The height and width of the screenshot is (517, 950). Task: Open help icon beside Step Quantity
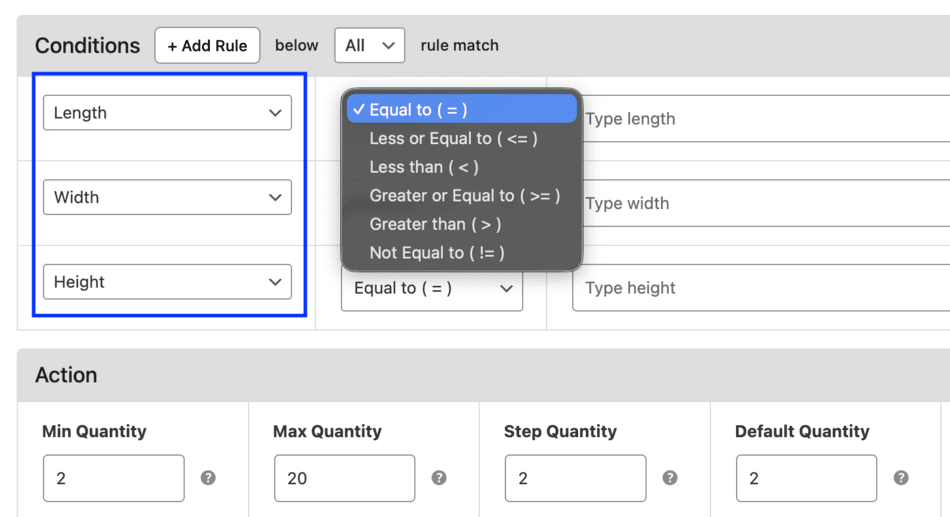[x=669, y=478]
